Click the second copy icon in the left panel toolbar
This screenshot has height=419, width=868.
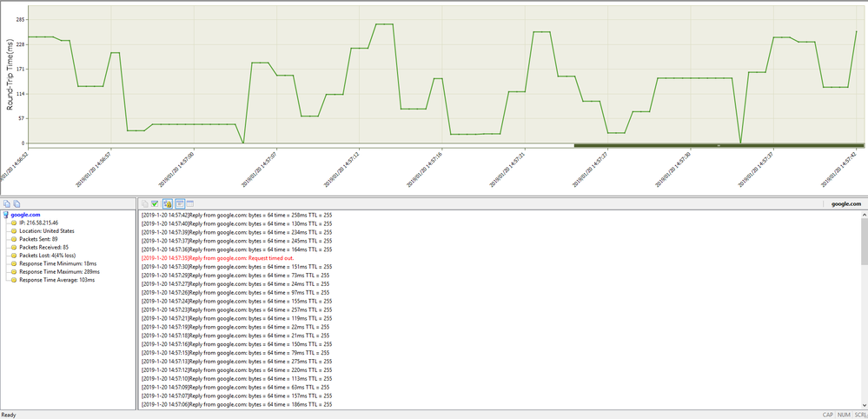pos(17,203)
